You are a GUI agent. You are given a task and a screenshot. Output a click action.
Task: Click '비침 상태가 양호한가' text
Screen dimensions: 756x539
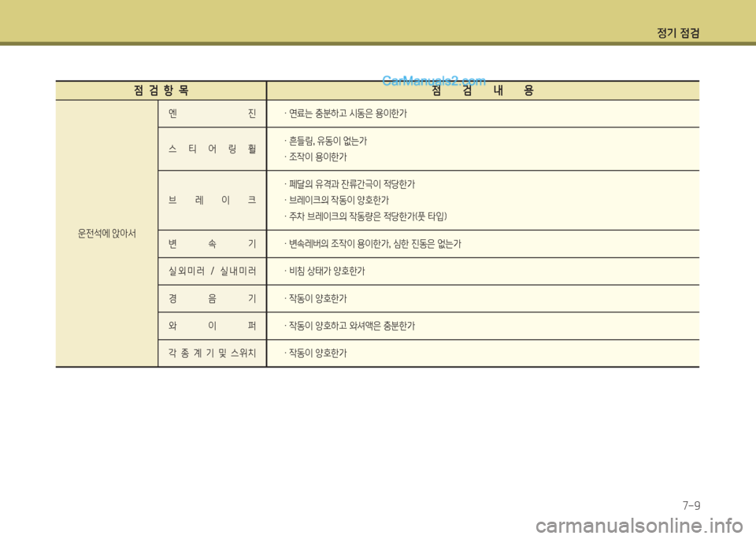click(x=327, y=271)
